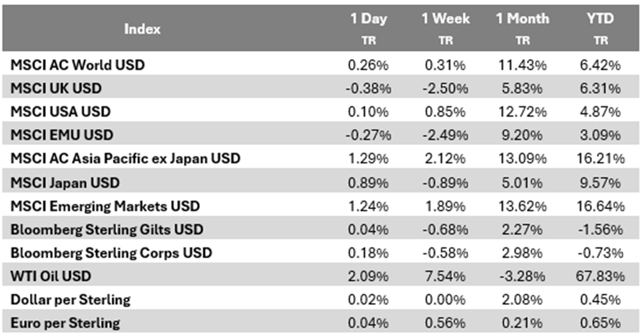644x336 pixels.
Task: Select the MSCI AC World USD row label
Action: (78, 65)
